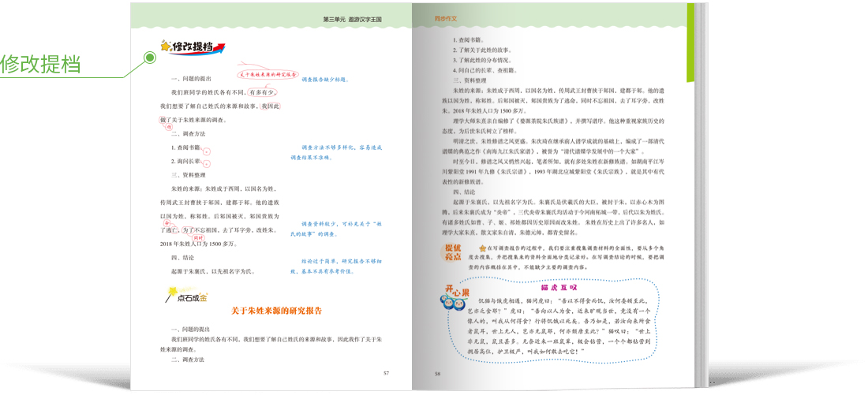Click page number 57

387,373
